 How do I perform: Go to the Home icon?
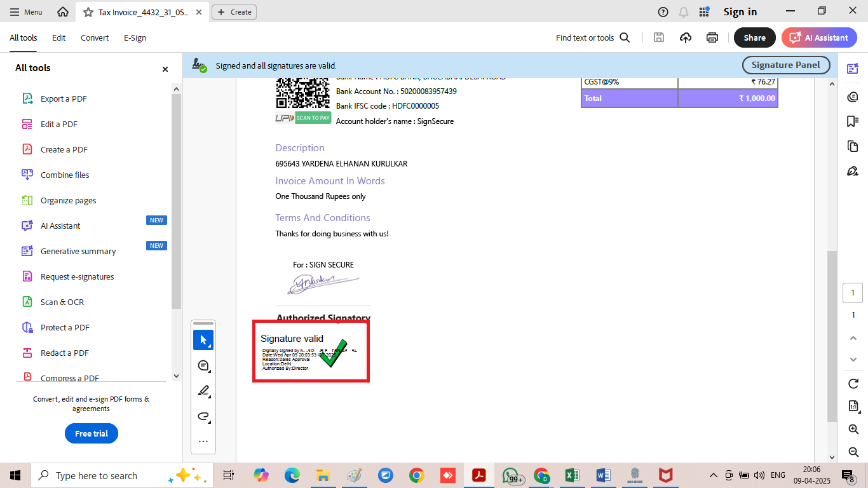coord(62,11)
